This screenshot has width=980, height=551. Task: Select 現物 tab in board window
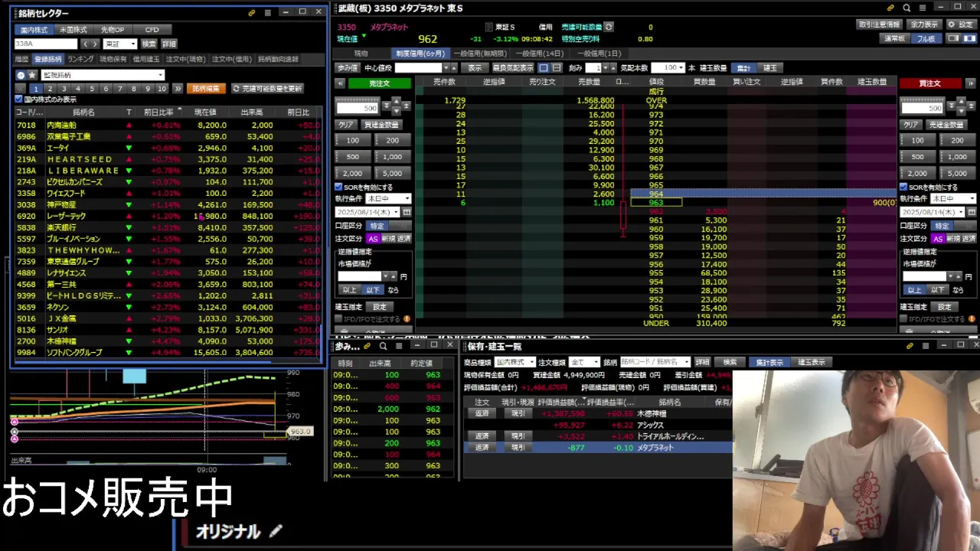pyautogui.click(x=361, y=54)
